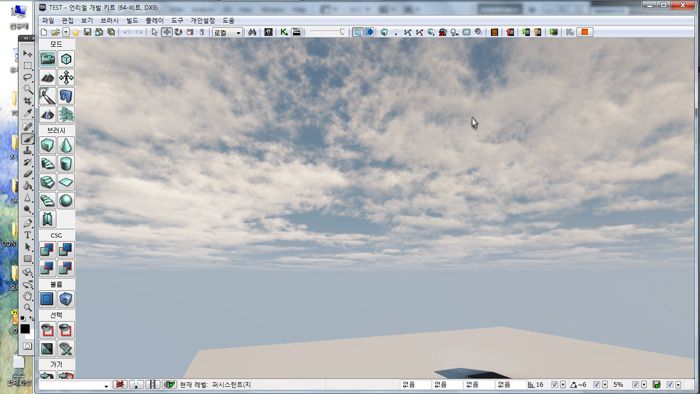Viewport: 700px width, 394px height.
Task: Toggle the grid snap checkbox next to 16
Action: (x=554, y=385)
